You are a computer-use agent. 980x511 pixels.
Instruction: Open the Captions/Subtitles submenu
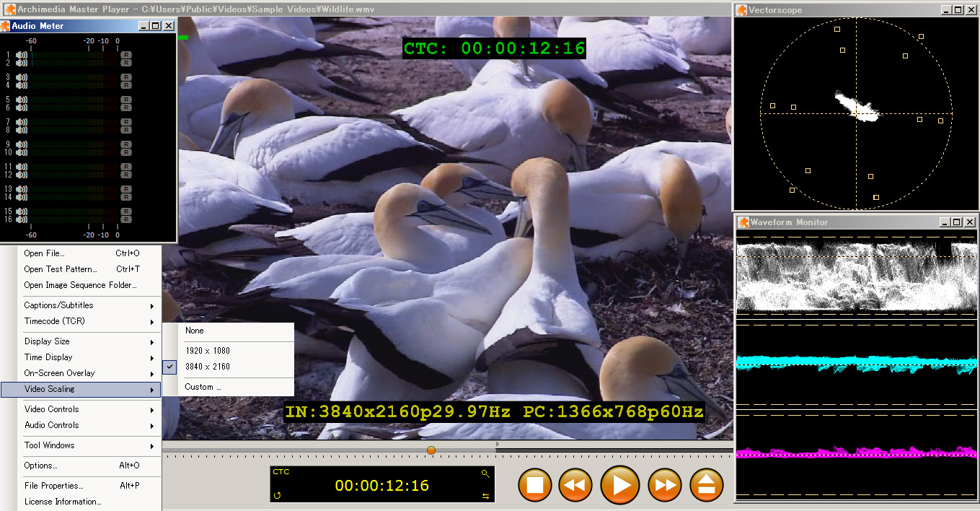[x=87, y=305]
